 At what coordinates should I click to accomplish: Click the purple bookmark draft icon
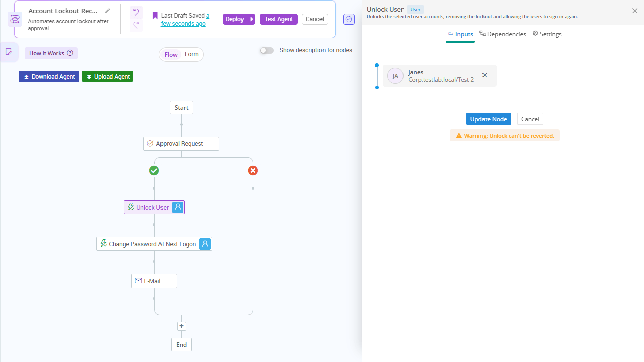(155, 16)
